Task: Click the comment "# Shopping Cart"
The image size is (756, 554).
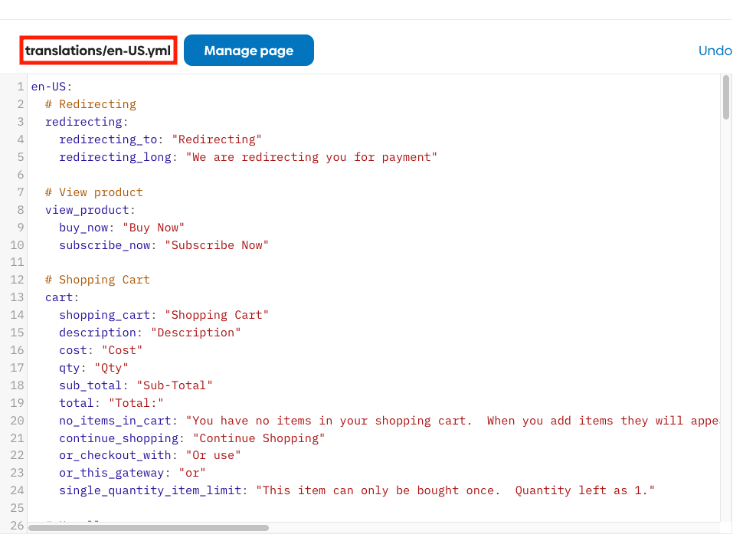Action: pyautogui.click(x=97, y=280)
